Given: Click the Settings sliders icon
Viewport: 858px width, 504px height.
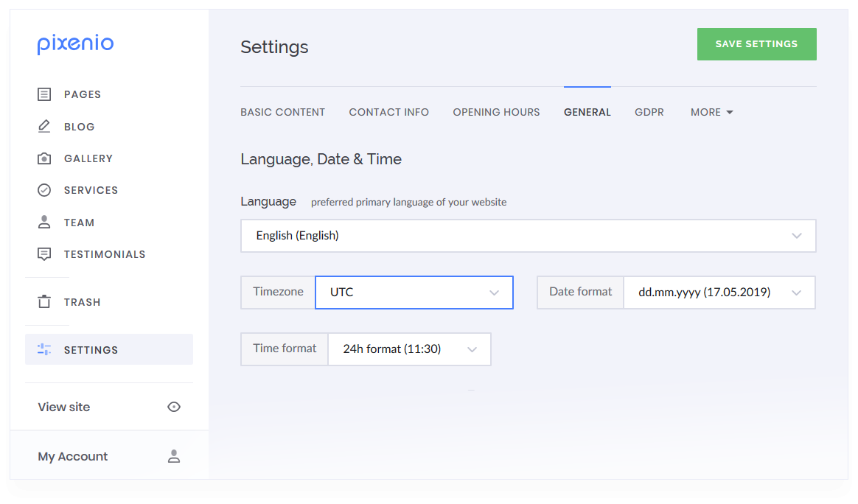Looking at the screenshot, I should (44, 349).
